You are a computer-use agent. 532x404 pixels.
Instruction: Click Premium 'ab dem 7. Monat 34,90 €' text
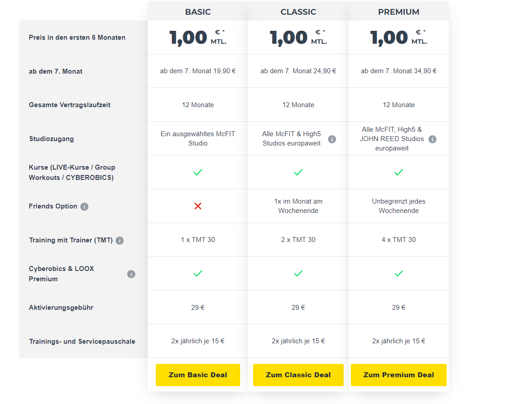(399, 71)
